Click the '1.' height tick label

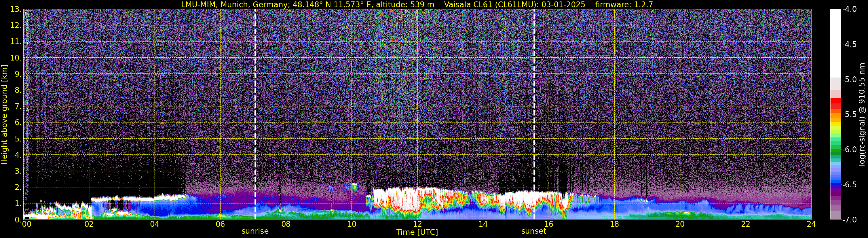[x=18, y=203]
